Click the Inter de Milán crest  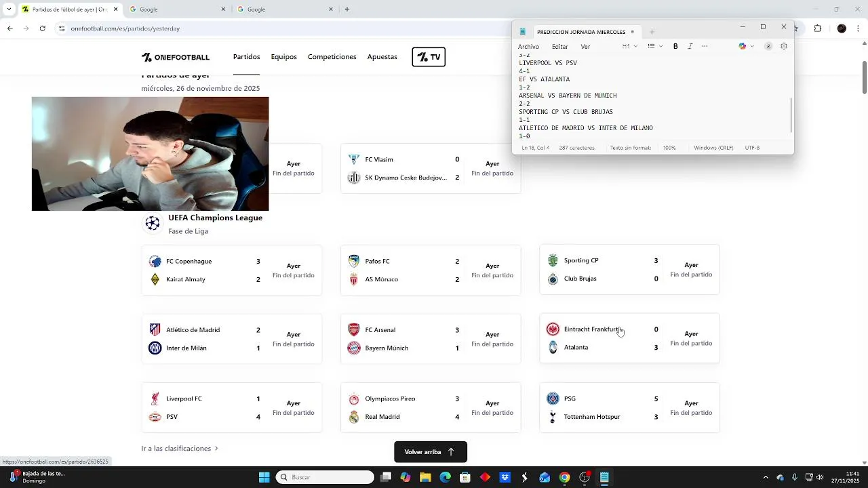click(155, 348)
